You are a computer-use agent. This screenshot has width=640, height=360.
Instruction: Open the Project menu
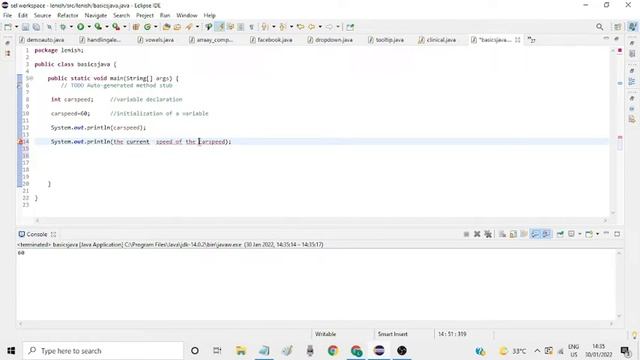tap(145, 16)
